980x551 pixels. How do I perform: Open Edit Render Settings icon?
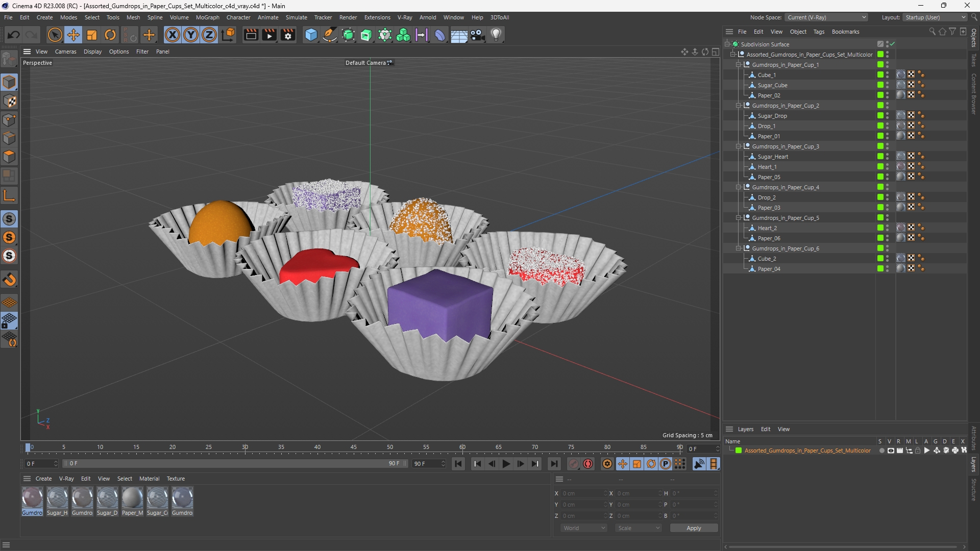click(x=288, y=35)
